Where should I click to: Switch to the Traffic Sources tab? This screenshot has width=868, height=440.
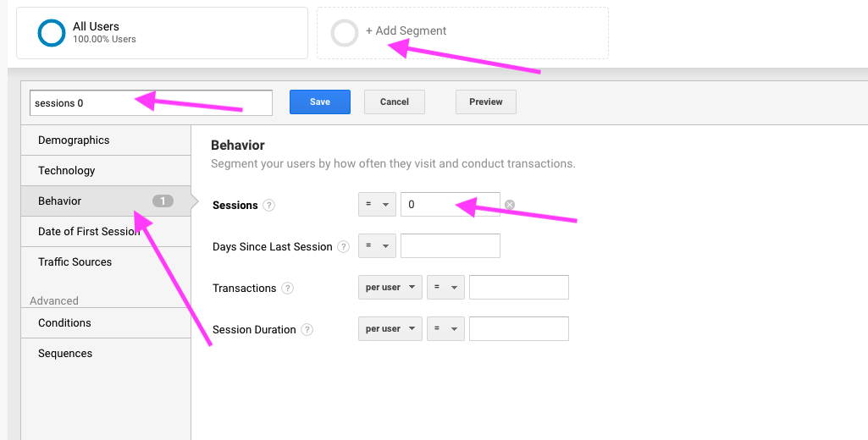pyautogui.click(x=75, y=262)
